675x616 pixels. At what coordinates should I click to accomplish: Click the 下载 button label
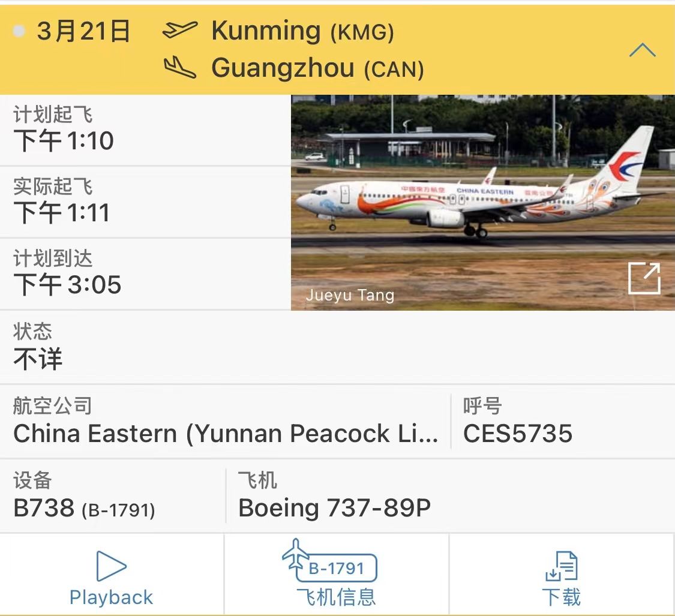(x=562, y=597)
